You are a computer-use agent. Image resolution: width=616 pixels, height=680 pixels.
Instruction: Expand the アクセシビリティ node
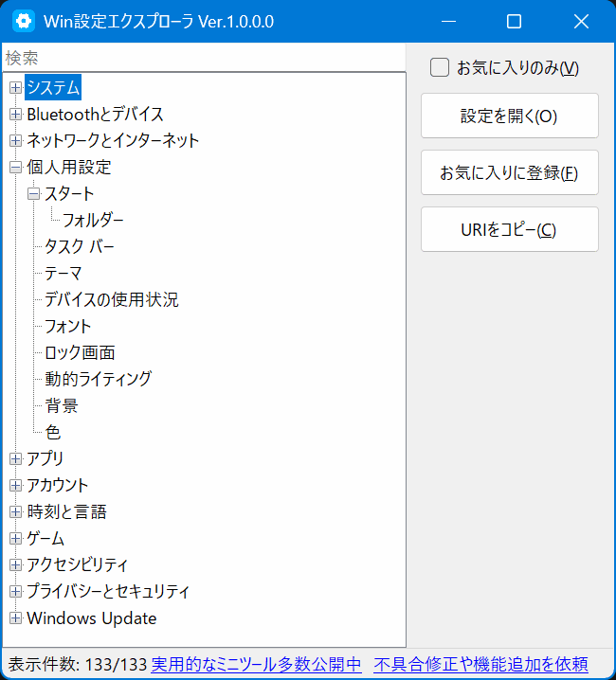pyautogui.click(x=15, y=564)
